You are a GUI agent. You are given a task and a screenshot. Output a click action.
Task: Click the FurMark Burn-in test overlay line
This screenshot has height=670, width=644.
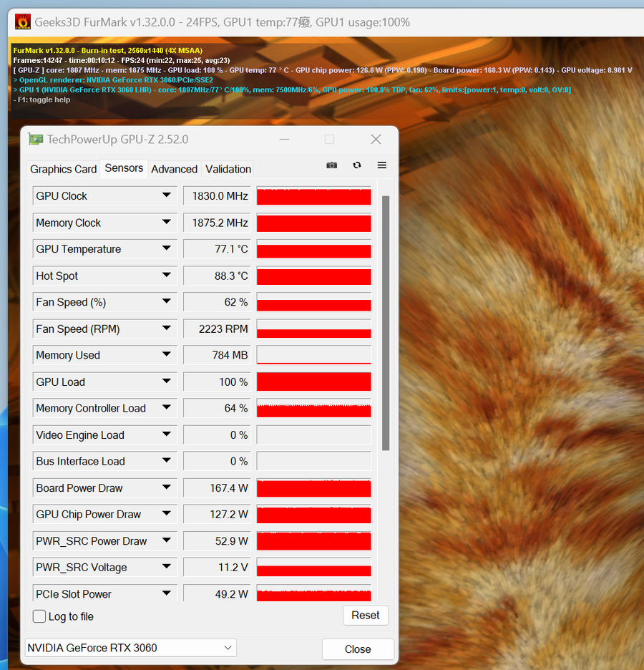[x=107, y=50]
